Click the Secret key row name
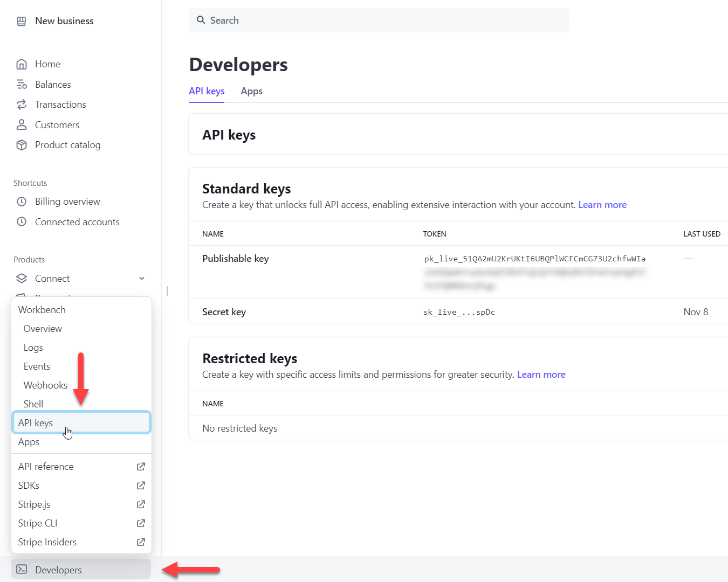The height and width of the screenshot is (582, 728). (x=224, y=312)
